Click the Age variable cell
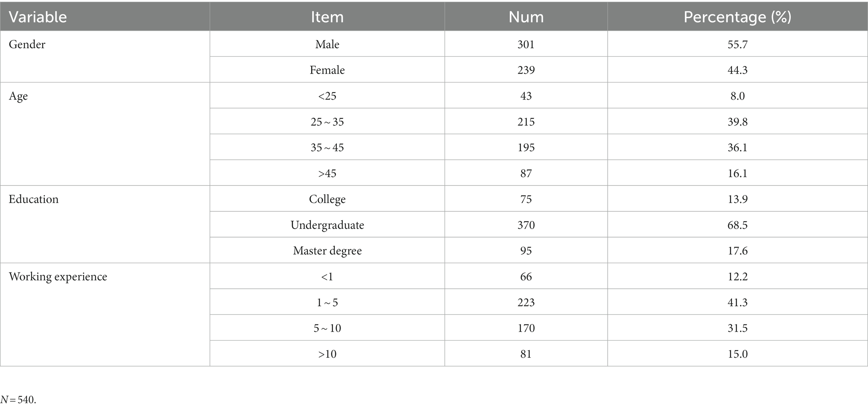This screenshot has width=868, height=409. coord(105,134)
